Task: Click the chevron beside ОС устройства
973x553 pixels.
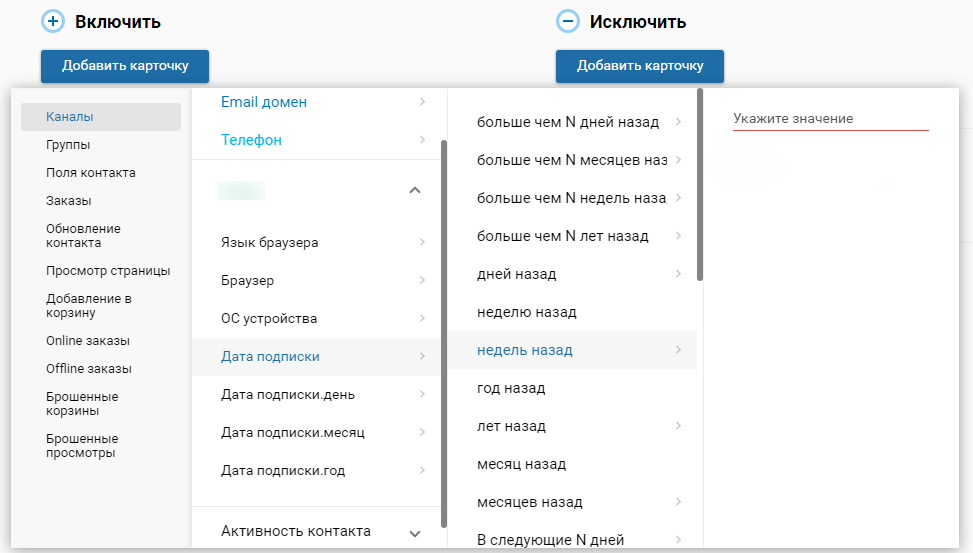Action: [423, 319]
